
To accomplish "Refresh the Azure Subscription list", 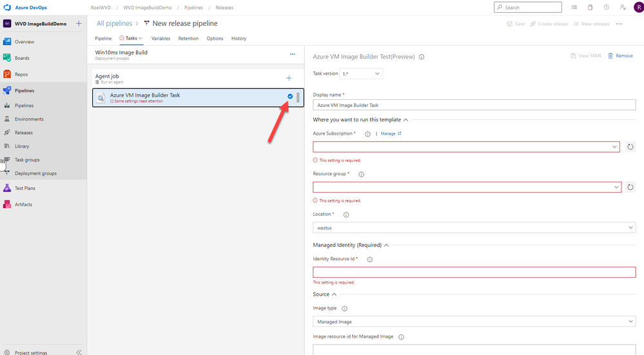I will (x=630, y=147).
